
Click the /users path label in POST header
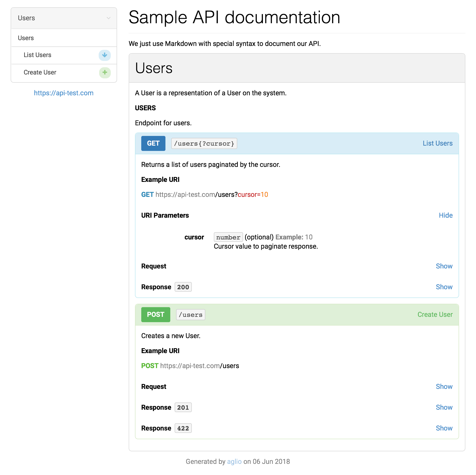[x=191, y=315]
